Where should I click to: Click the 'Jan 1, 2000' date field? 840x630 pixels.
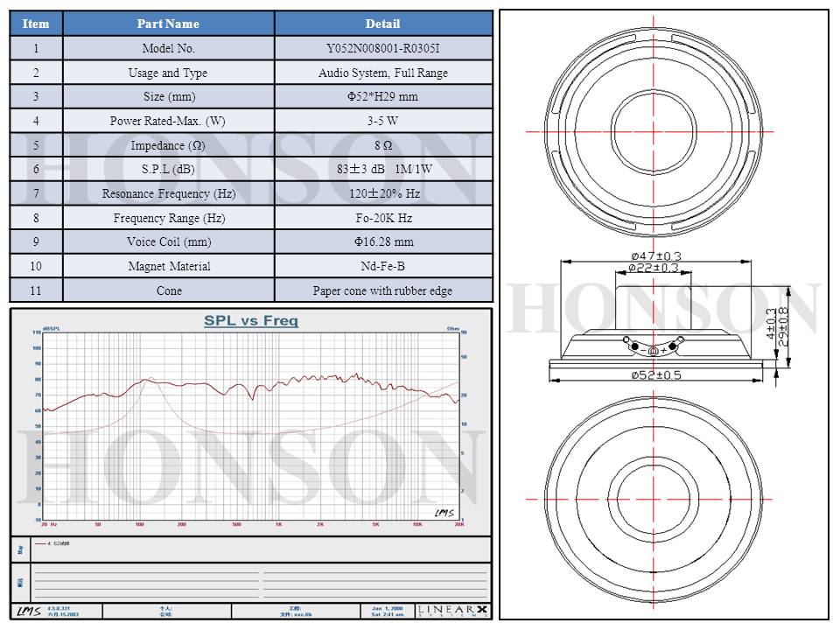click(387, 607)
